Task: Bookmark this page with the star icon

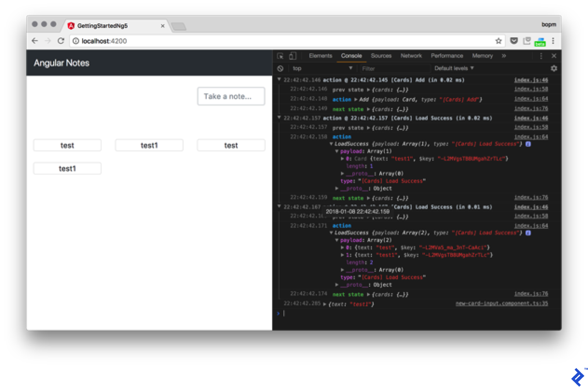Action: click(499, 41)
